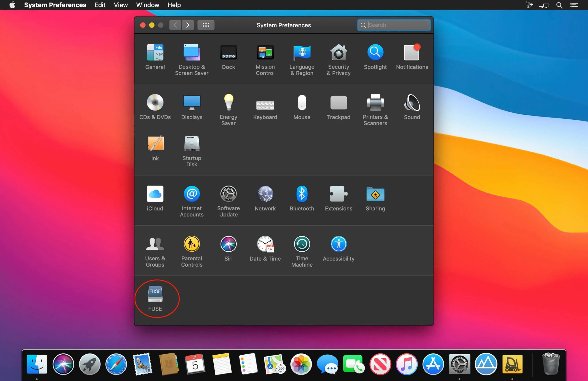This screenshot has width=588, height=381.
Task: Open the FUSE preference pane
Action: (x=155, y=294)
